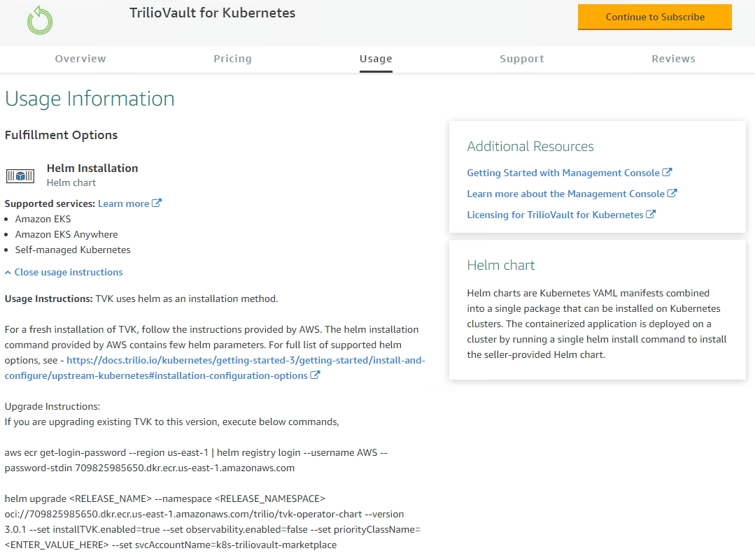Click the TrilioVault for Kubernetes title
Screen dimensions: 755x560
[212, 13]
